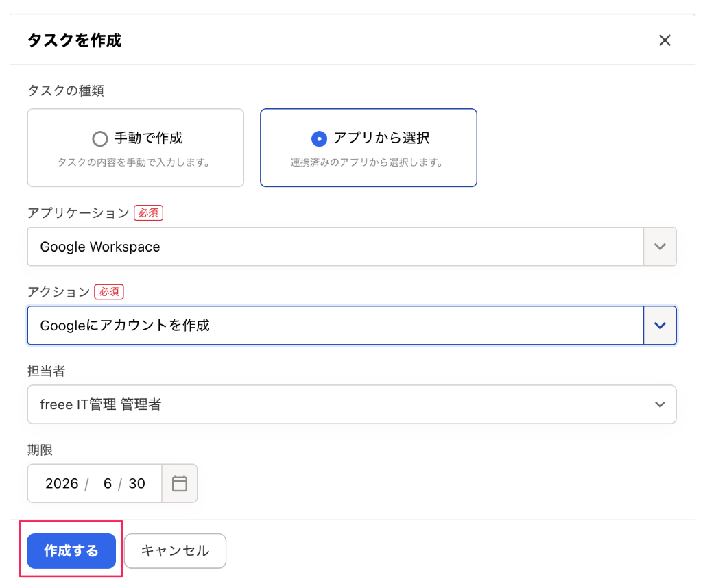Click the タスクを作成 dialog title
Image resolution: width=716 pixels, height=588 pixels.
coord(75,40)
